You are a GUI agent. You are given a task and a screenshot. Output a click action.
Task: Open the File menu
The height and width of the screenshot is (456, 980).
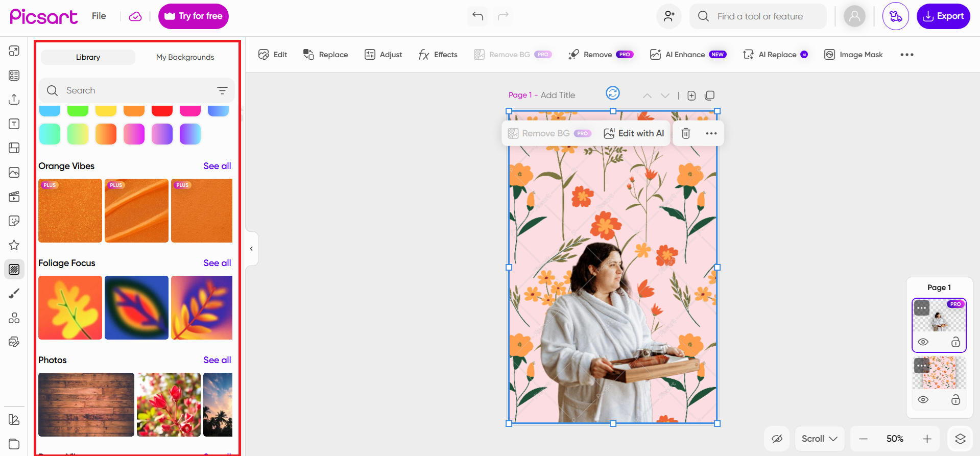tap(99, 16)
